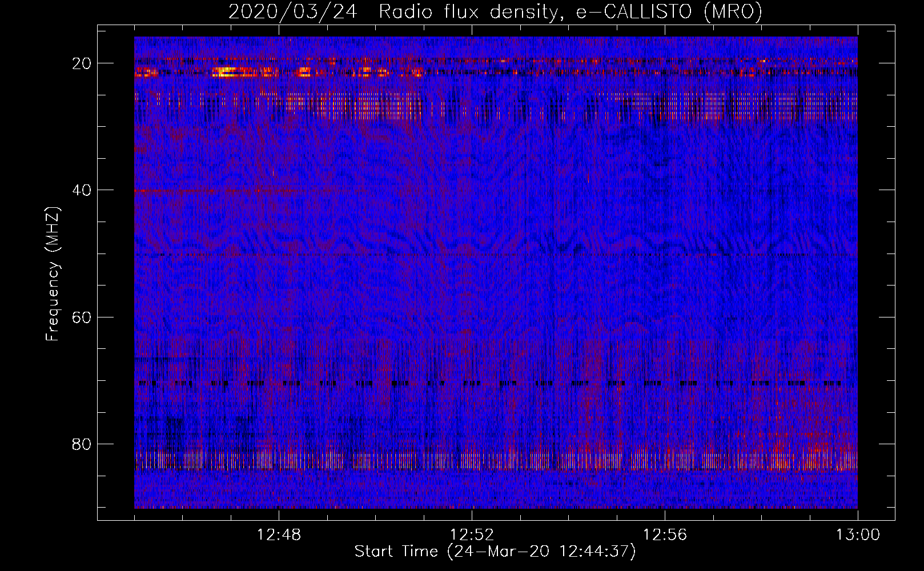Viewport: 924px width, 571px height.
Task: Click the 60 frequency tick label
Action: (82, 317)
